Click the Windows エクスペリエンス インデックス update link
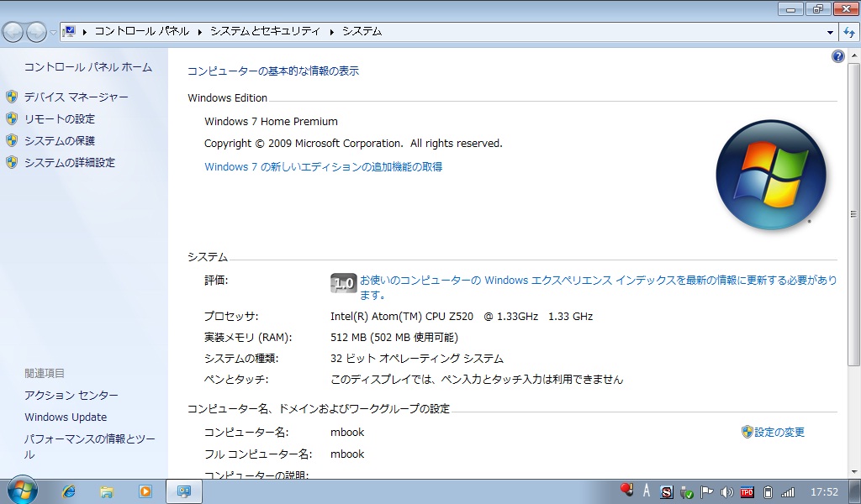The width and height of the screenshot is (861, 504). tap(598, 287)
